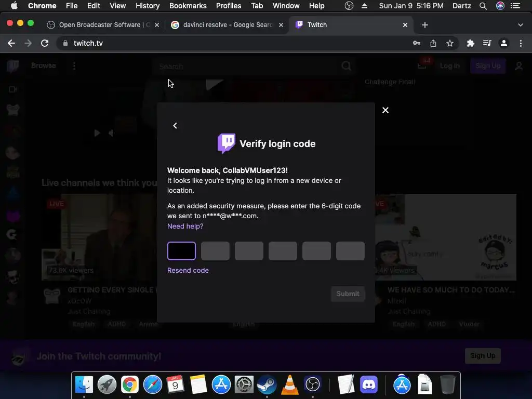
Task: Open Chrome profile avatar
Action: tap(504, 43)
